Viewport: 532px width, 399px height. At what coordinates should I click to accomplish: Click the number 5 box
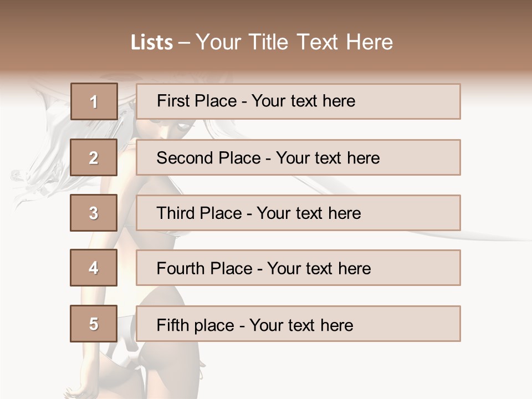[x=94, y=323]
